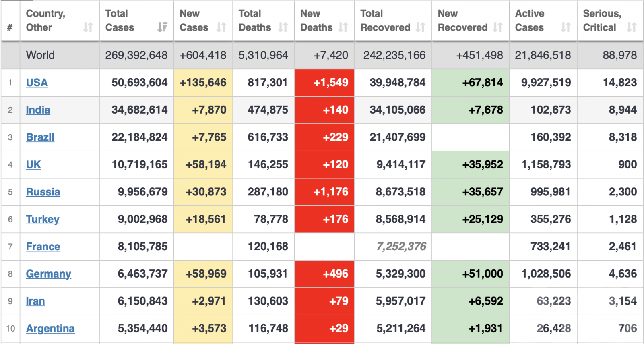
Task: Sort by Active Cases column arrows
Action: pyautogui.click(x=566, y=27)
